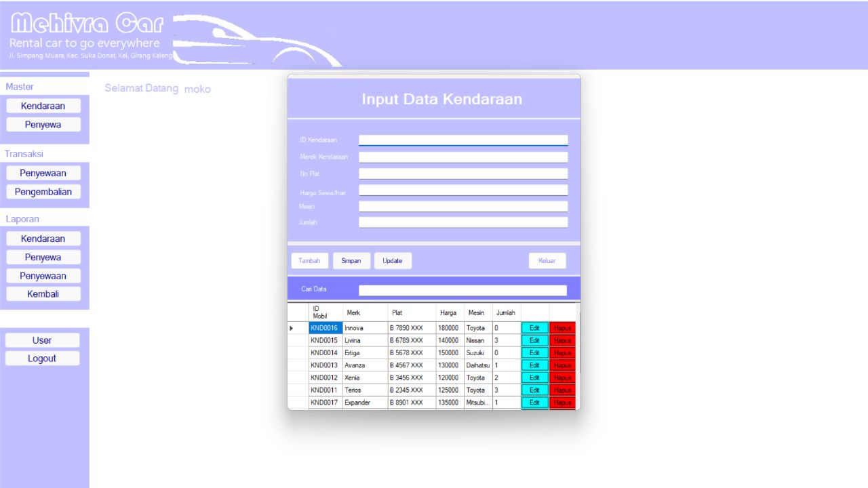Open the User management page

pos(42,340)
